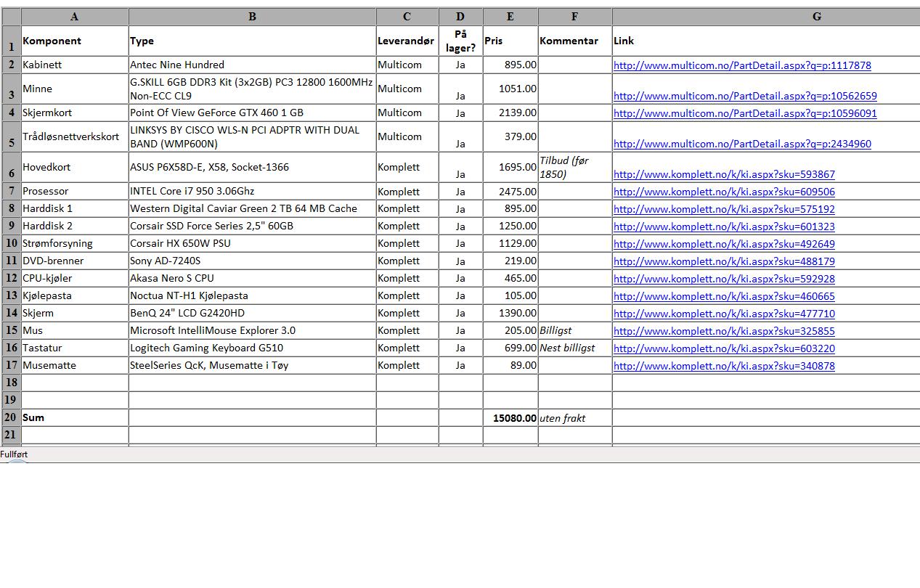Select the Musematte cell

[x=75, y=365]
